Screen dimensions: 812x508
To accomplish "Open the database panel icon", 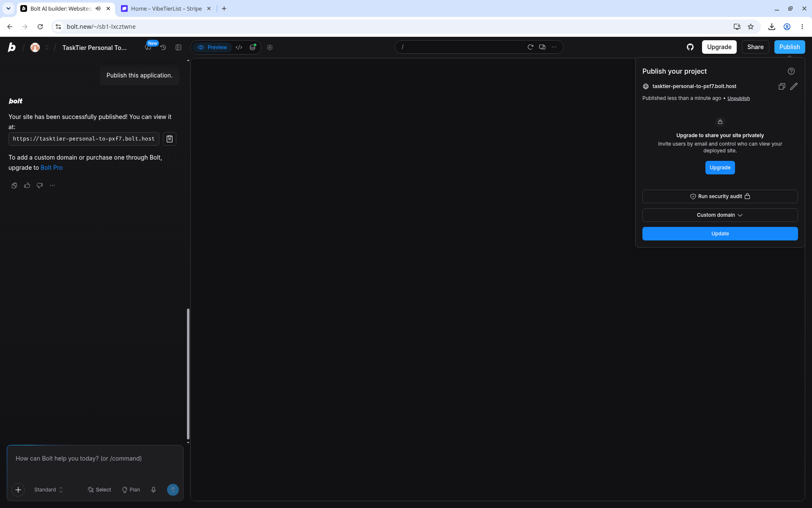I will 252,47.
